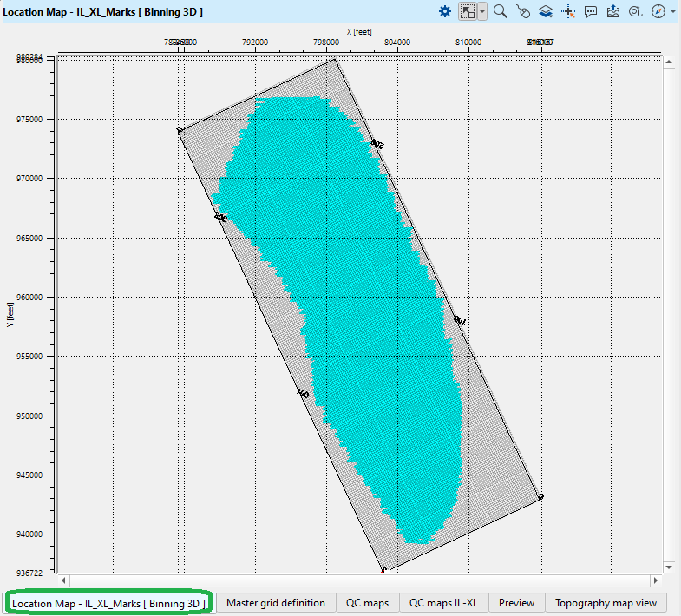Click the compass orientation icon
Image resolution: width=681 pixels, height=616 pixels.
tap(658, 11)
